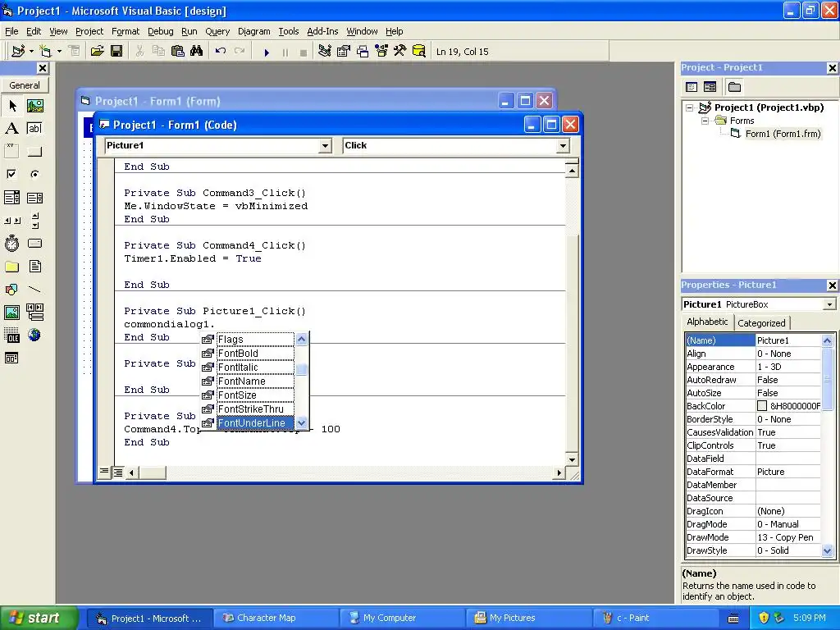Viewport: 840px width, 630px height.
Task: Show the Toolbox via toolbar icon
Action: coord(399,51)
